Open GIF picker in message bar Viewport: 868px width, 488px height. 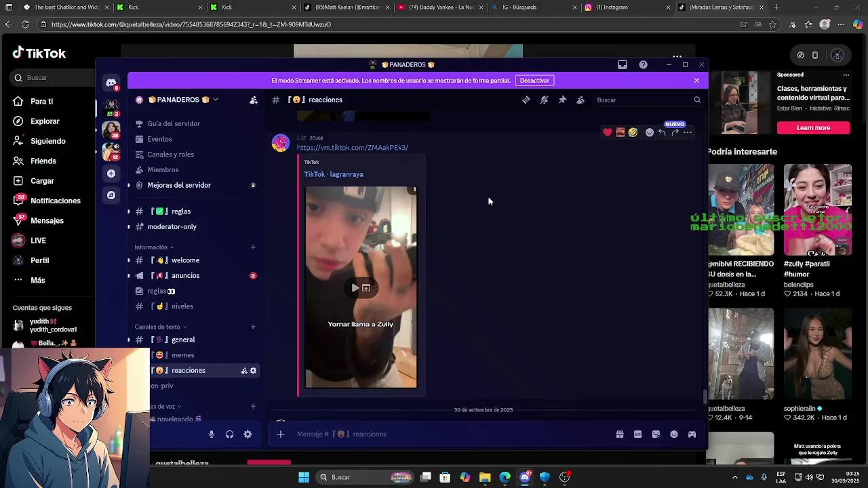coord(637,434)
